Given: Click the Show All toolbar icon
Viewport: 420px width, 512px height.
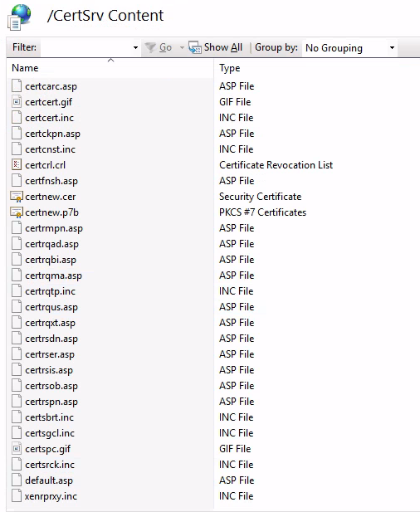Looking at the screenshot, I should [195, 47].
